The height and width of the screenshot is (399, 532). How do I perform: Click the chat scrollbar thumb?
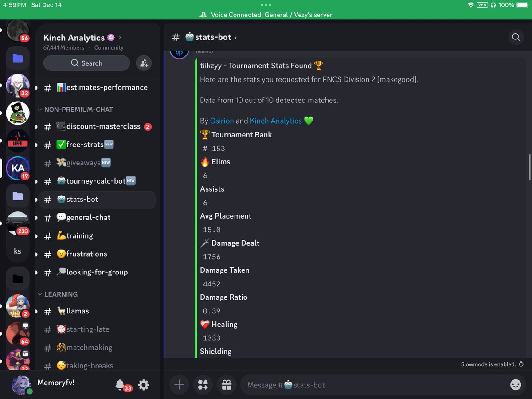tap(529, 167)
